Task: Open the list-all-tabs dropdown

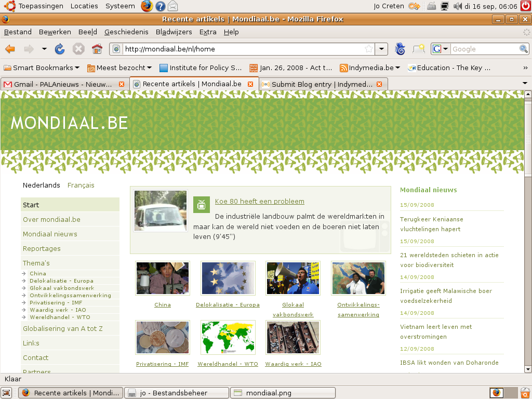Action: (x=525, y=83)
